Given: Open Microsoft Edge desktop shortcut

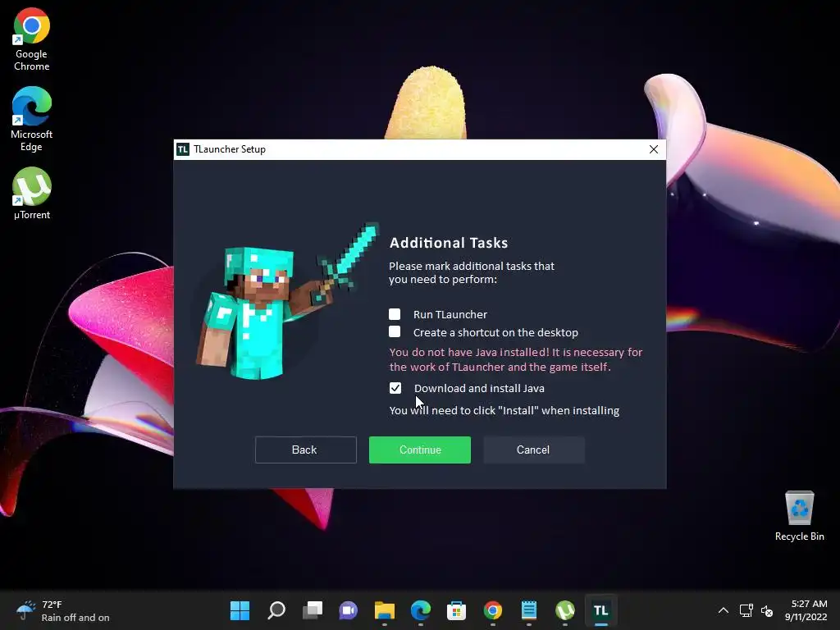Looking at the screenshot, I should 32,119.
